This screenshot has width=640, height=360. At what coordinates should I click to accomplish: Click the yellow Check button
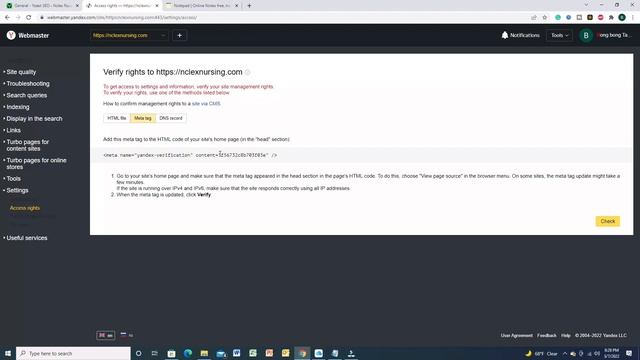(607, 221)
